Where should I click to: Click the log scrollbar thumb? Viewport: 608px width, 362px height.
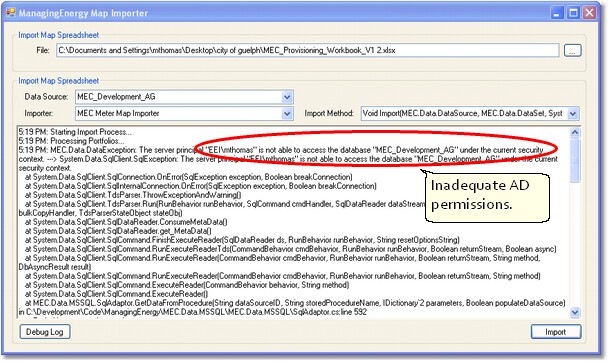[x=575, y=160]
